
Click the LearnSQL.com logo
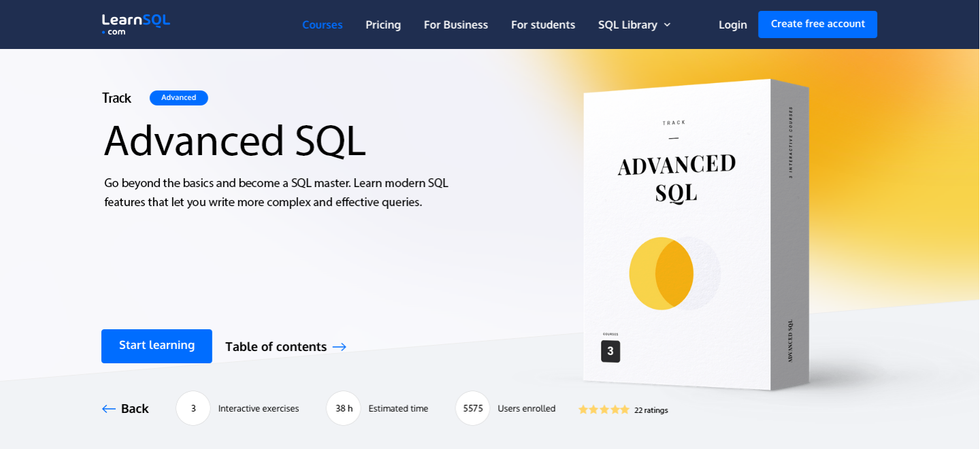point(135,24)
